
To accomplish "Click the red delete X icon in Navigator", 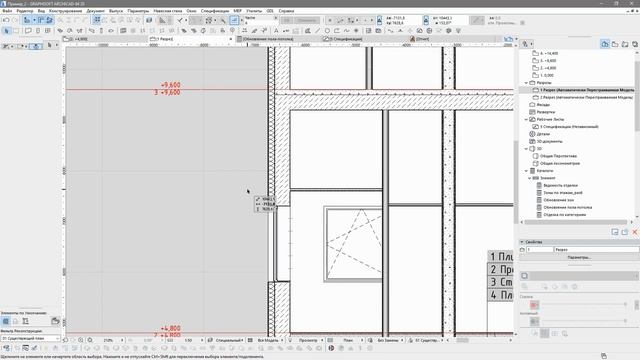I will click(x=635, y=232).
